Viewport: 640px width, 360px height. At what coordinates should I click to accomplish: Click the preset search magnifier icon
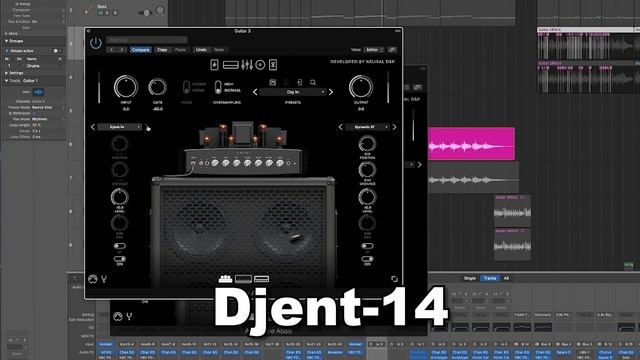[313, 82]
